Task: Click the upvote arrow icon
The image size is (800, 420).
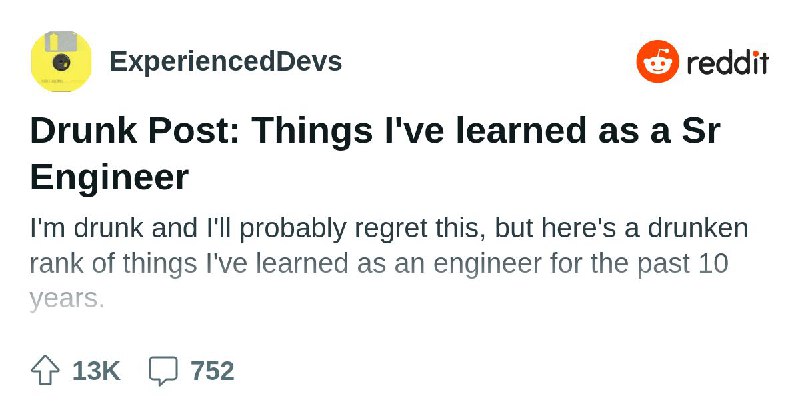Action: pyautogui.click(x=45, y=370)
